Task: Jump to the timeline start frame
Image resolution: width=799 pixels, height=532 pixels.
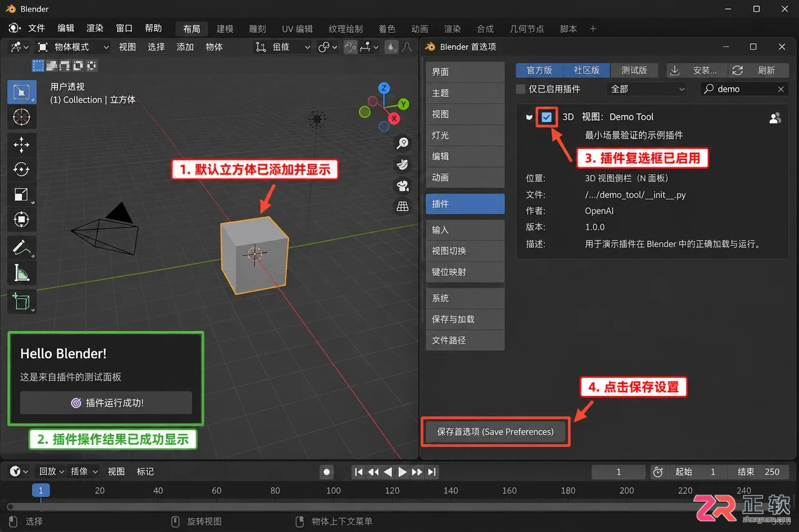Action: (x=359, y=472)
